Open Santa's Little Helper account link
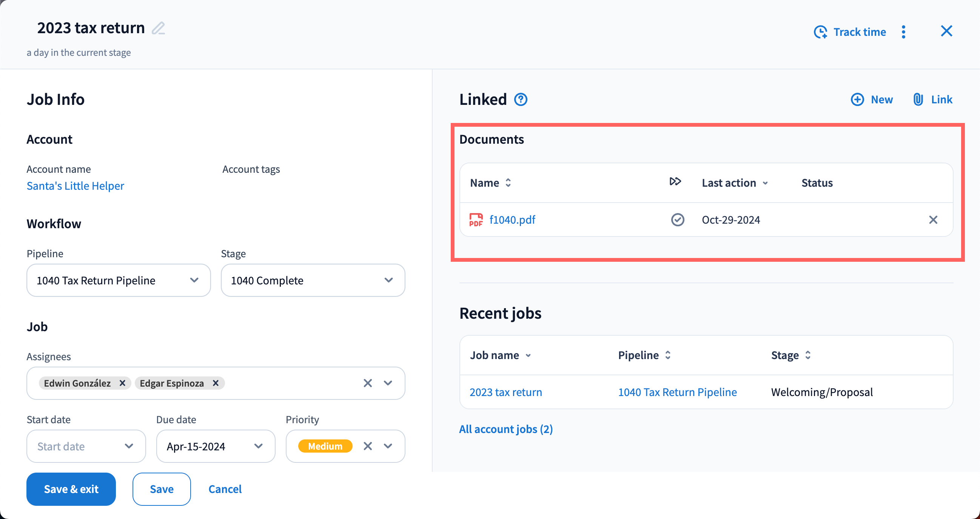Screen dimensions: 980x519 coord(76,186)
